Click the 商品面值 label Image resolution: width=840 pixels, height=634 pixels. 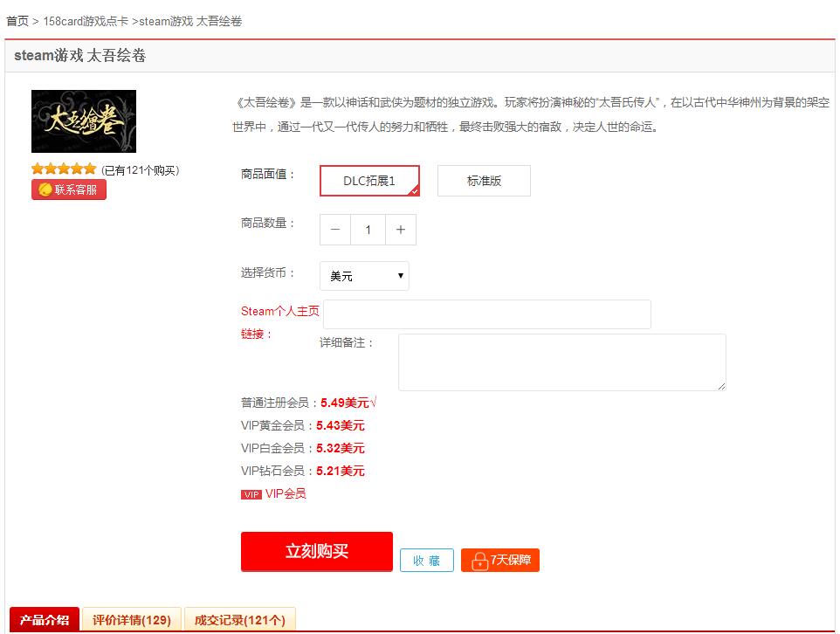point(267,174)
